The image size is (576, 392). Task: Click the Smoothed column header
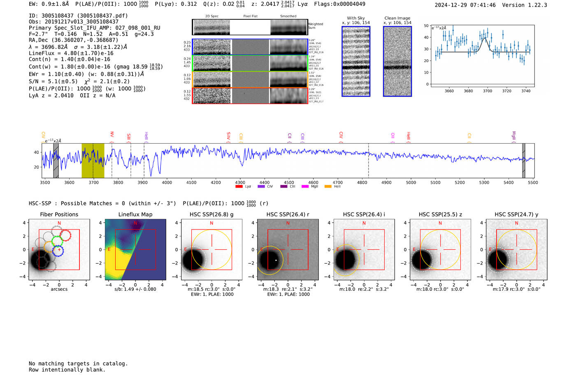point(288,16)
